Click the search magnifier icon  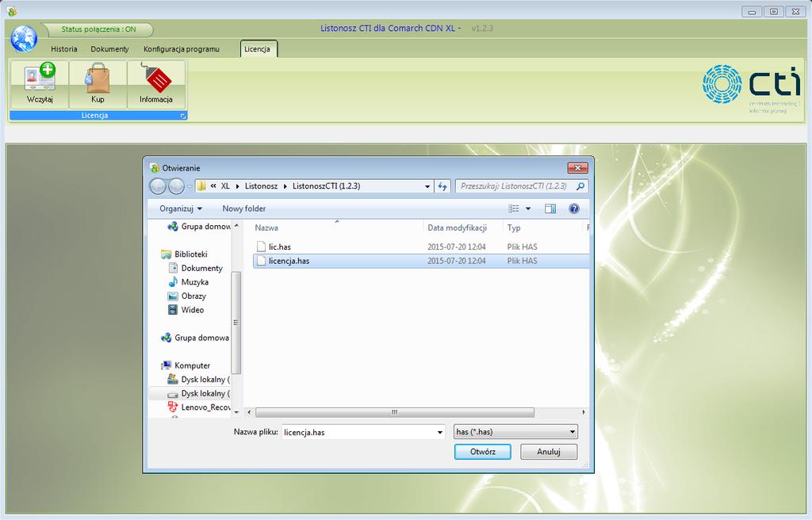[x=580, y=186]
